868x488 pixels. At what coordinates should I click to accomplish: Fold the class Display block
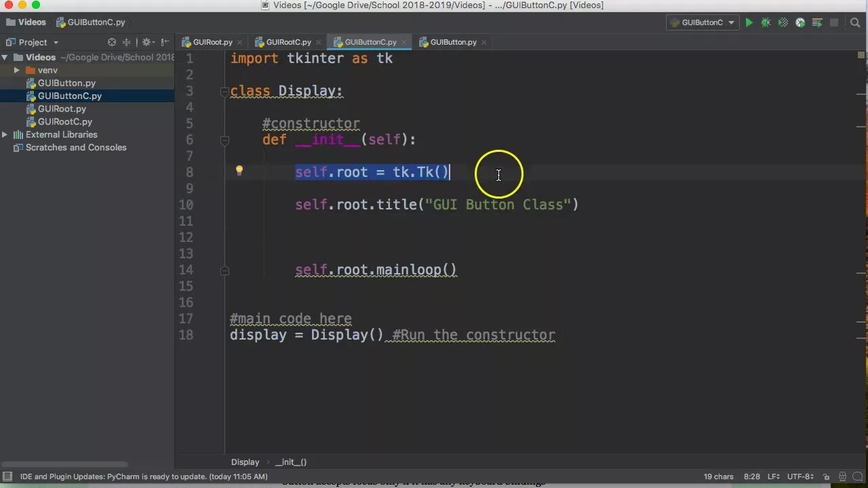pyautogui.click(x=224, y=91)
